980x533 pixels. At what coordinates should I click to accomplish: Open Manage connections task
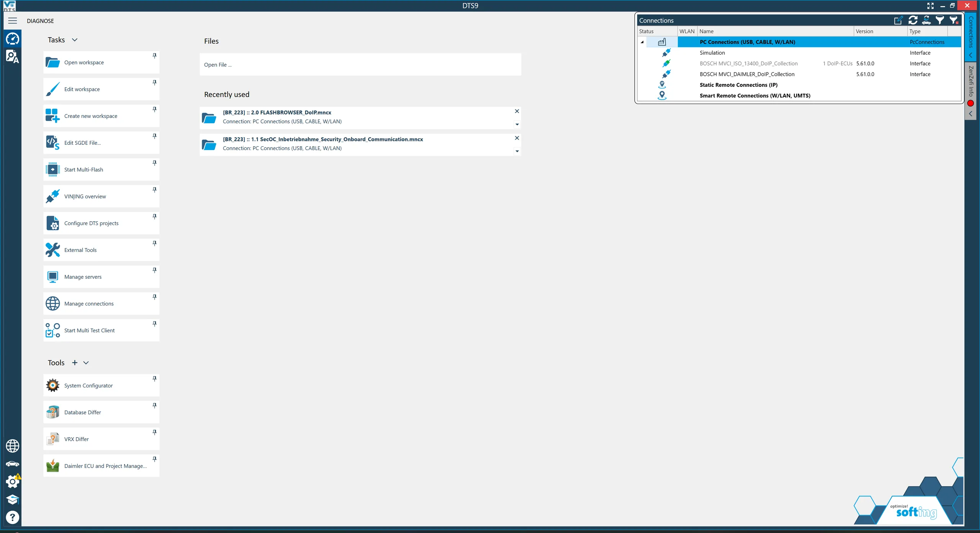(101, 304)
